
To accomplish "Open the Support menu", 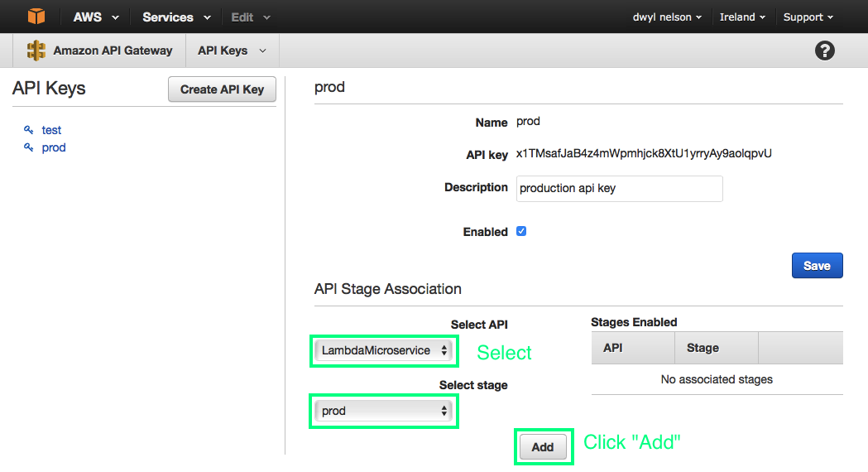I will [x=808, y=17].
